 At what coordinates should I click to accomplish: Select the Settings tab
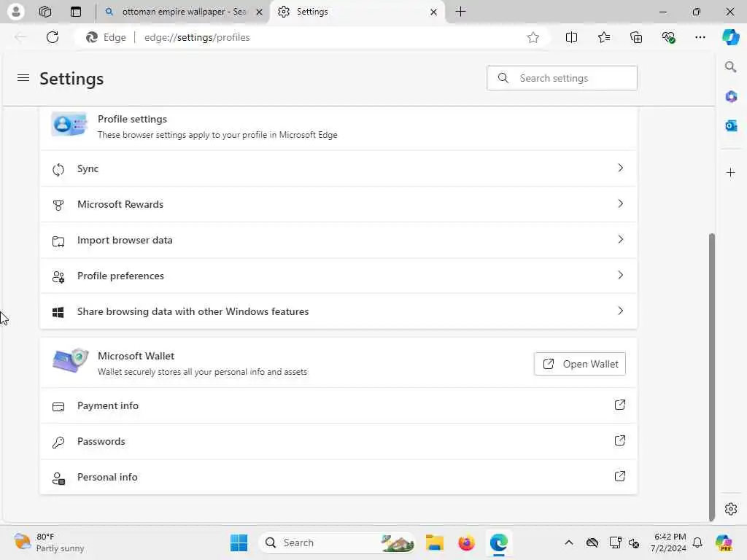coord(357,12)
